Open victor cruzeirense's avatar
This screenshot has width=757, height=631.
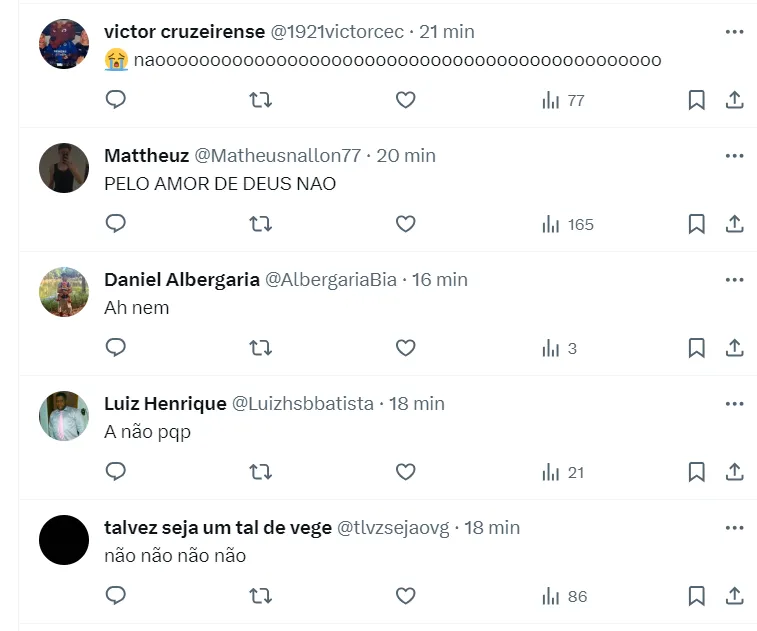(x=64, y=44)
